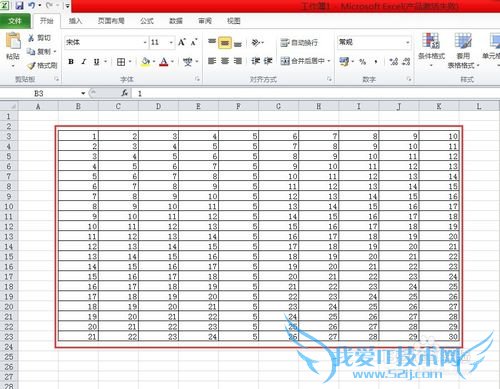Viewport: 500px width, 389px height.
Task: Click Decrease Indent icon
Action: point(256,61)
